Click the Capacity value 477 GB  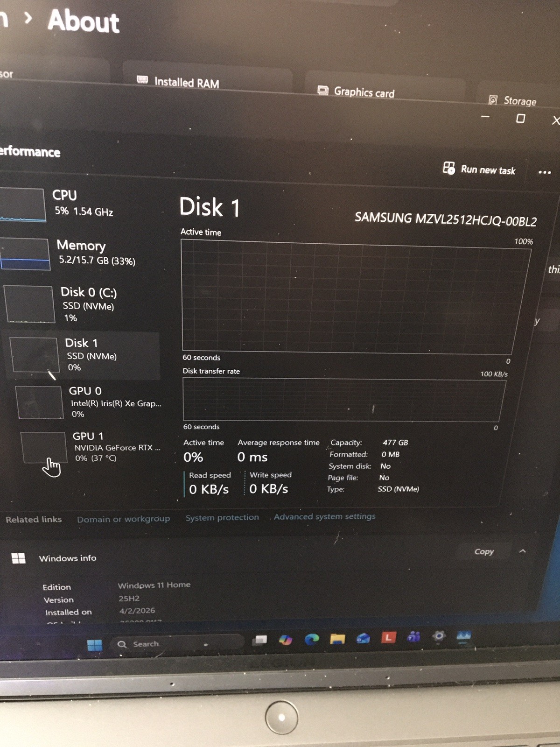tap(395, 442)
